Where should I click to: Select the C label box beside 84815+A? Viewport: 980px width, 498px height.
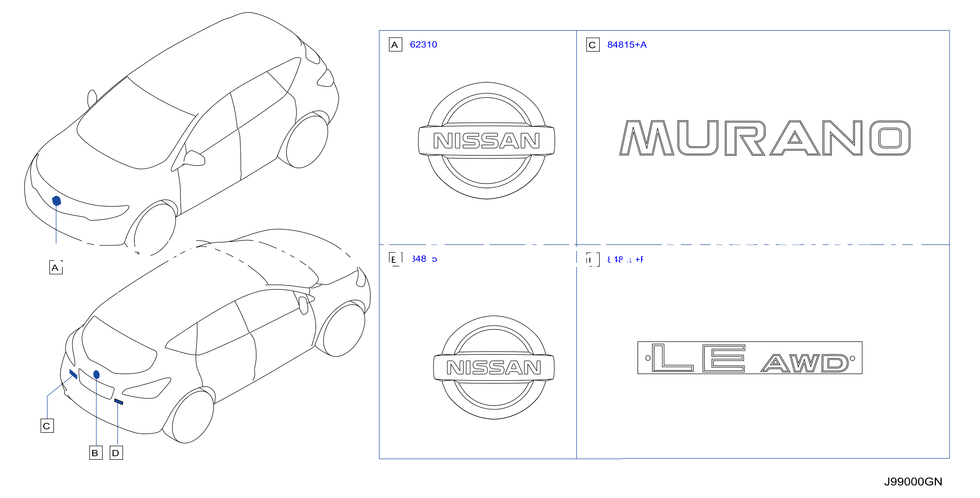click(593, 45)
